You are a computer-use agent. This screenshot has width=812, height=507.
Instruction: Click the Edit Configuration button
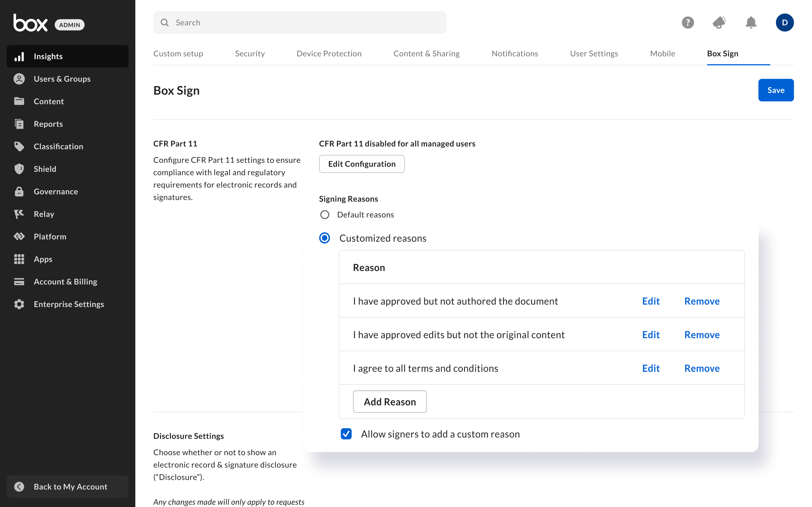click(x=361, y=164)
